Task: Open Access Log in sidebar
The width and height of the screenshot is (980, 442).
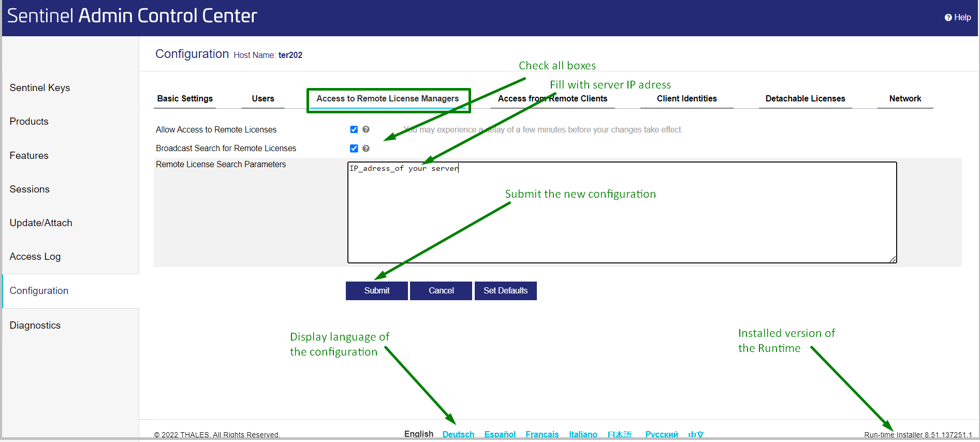Action: tap(35, 256)
